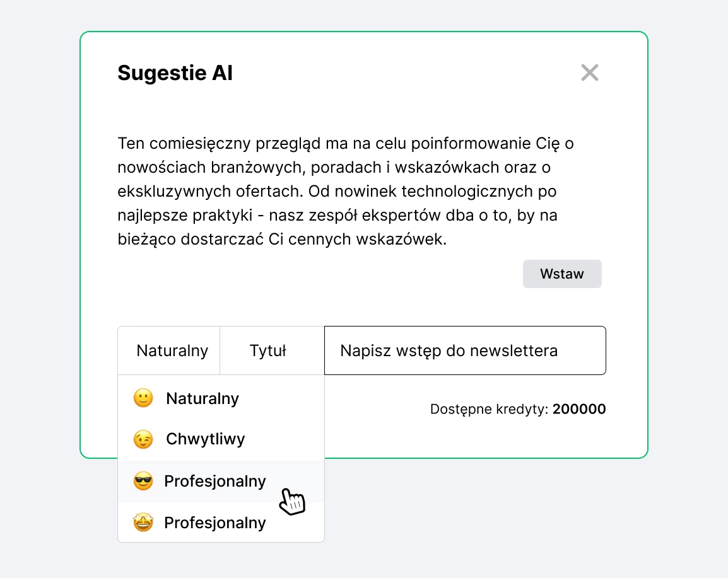Click the sunglasses emoji icon
The height and width of the screenshot is (578, 728).
[143, 482]
